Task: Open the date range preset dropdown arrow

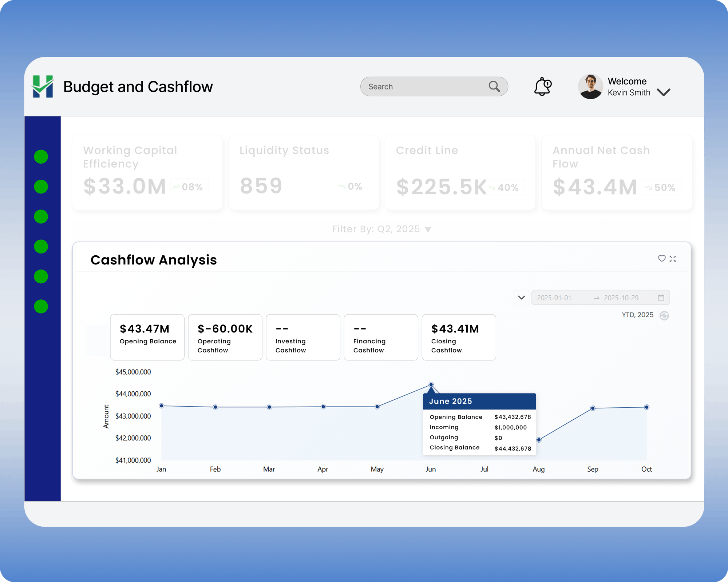Action: click(x=521, y=298)
